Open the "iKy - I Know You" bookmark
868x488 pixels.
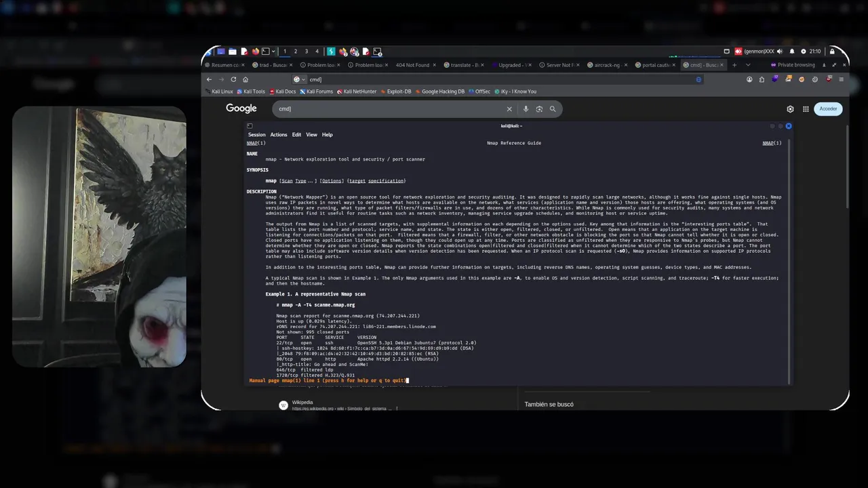point(515,91)
